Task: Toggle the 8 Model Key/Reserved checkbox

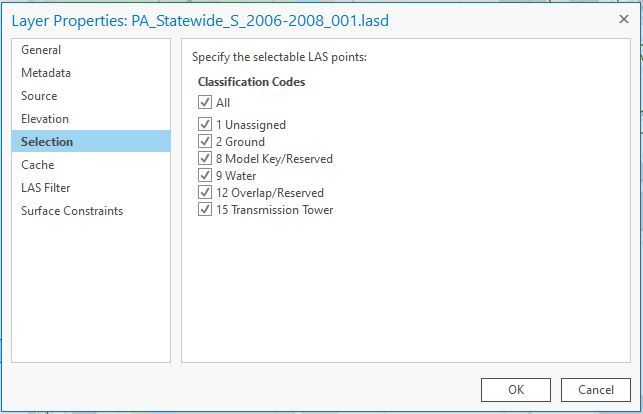Action: click(x=205, y=159)
